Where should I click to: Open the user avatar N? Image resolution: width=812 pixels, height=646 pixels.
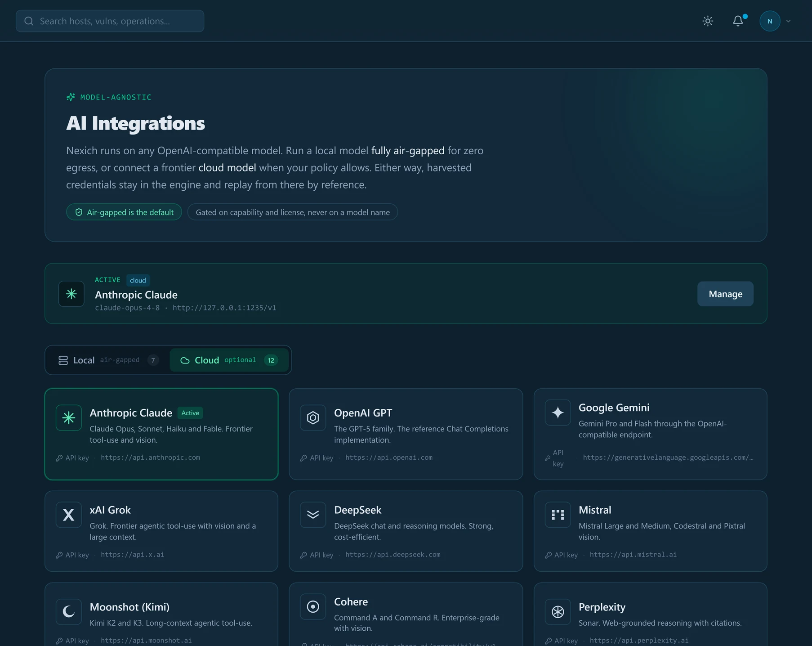(x=770, y=21)
